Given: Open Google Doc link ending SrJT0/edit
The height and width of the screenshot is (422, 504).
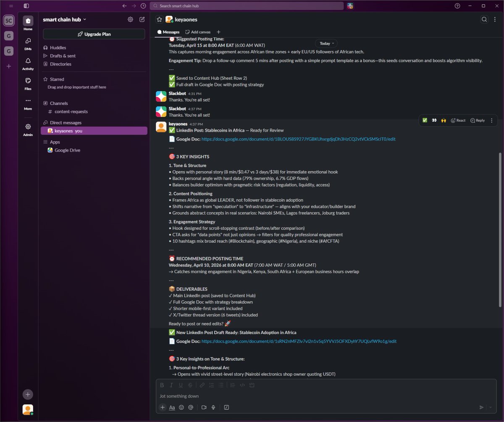Looking at the screenshot, I should (298, 139).
